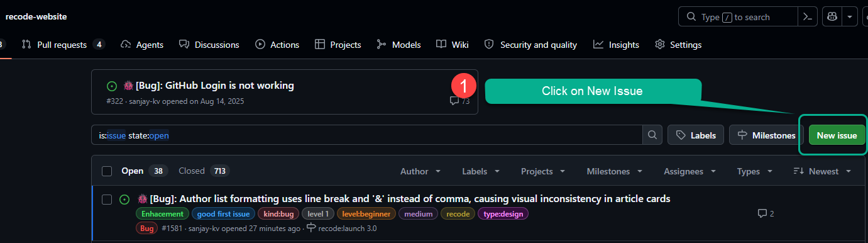Switch to the Actions tab
Image resolution: width=868 pixels, height=243 pixels.
pyautogui.click(x=277, y=45)
